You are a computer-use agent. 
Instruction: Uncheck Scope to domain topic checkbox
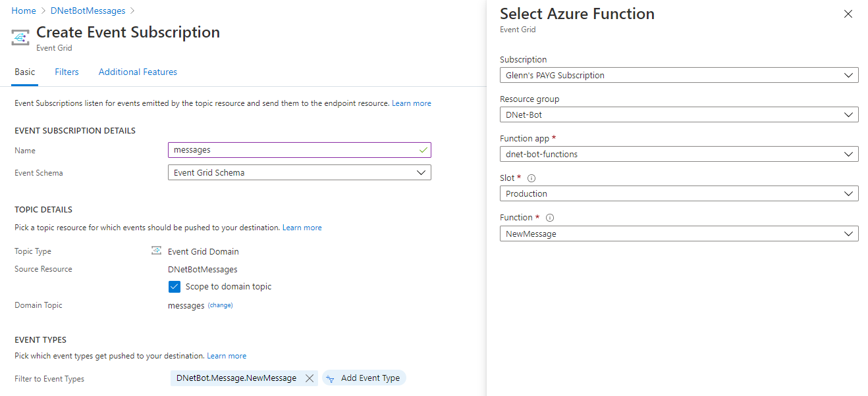175,287
